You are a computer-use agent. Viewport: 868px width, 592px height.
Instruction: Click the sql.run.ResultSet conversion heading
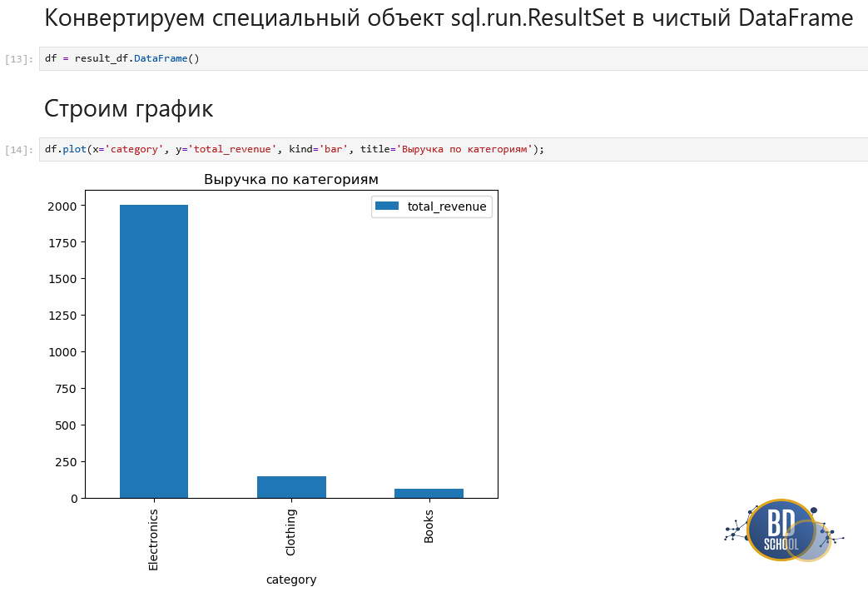click(x=446, y=17)
